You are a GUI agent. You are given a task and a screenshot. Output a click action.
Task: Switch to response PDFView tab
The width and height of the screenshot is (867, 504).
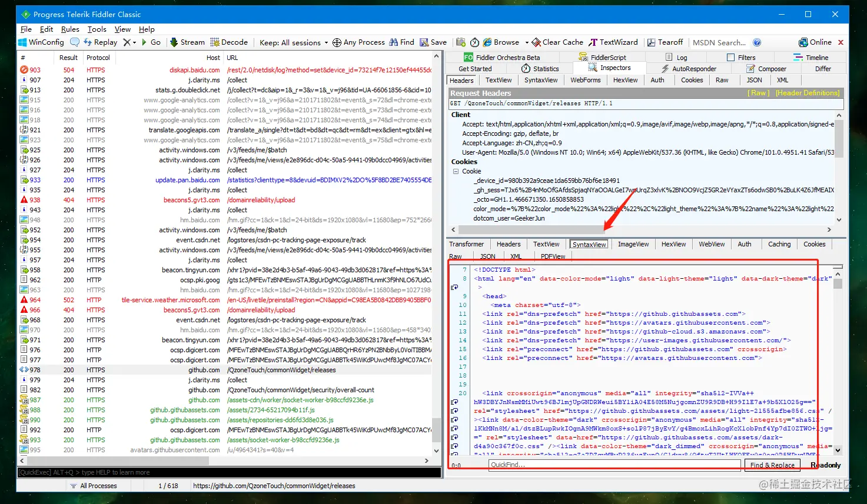[553, 256]
